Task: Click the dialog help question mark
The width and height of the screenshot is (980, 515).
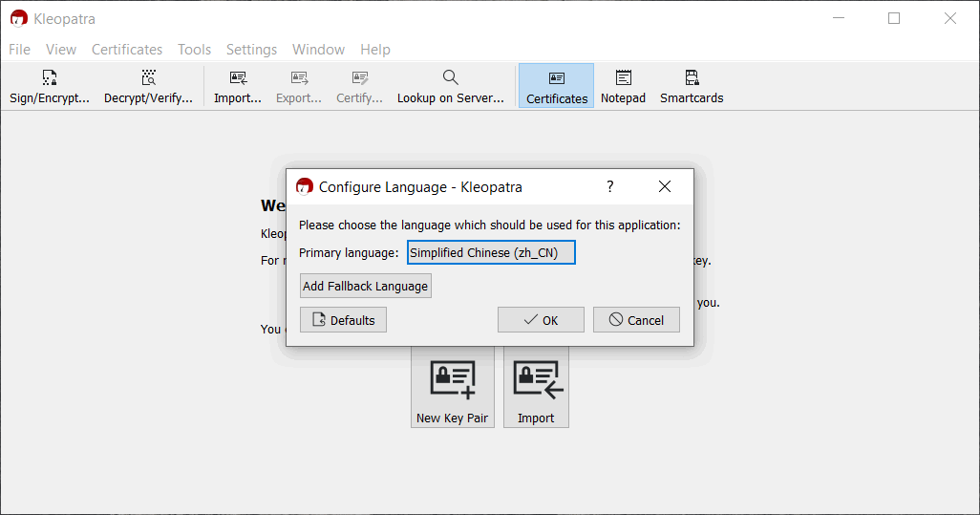Action: click(610, 186)
